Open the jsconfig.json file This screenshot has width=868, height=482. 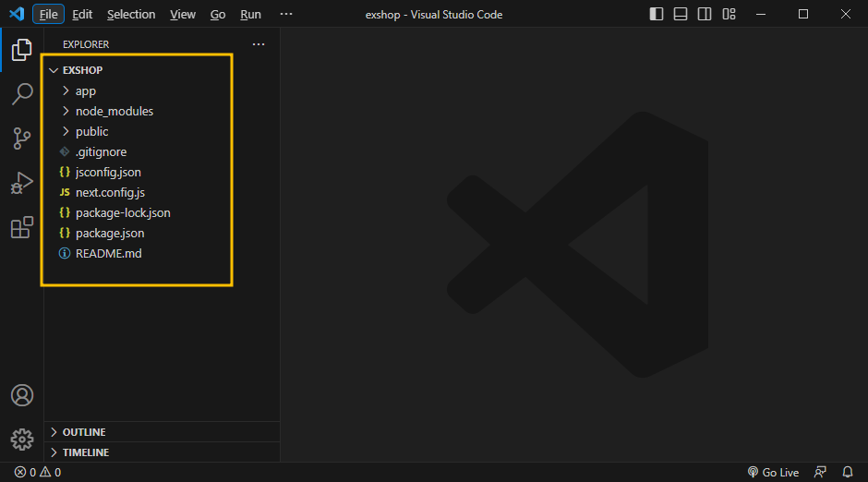click(x=162, y=172)
